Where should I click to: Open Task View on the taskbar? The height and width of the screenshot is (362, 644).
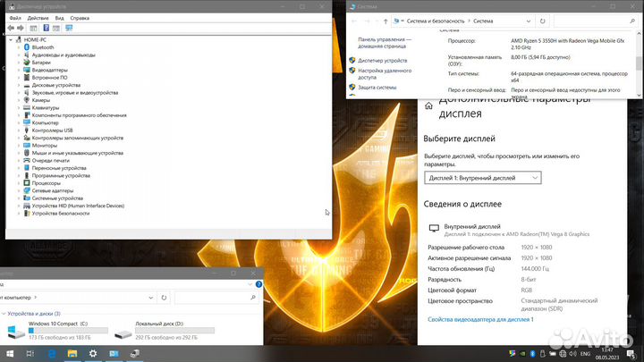[30, 353]
